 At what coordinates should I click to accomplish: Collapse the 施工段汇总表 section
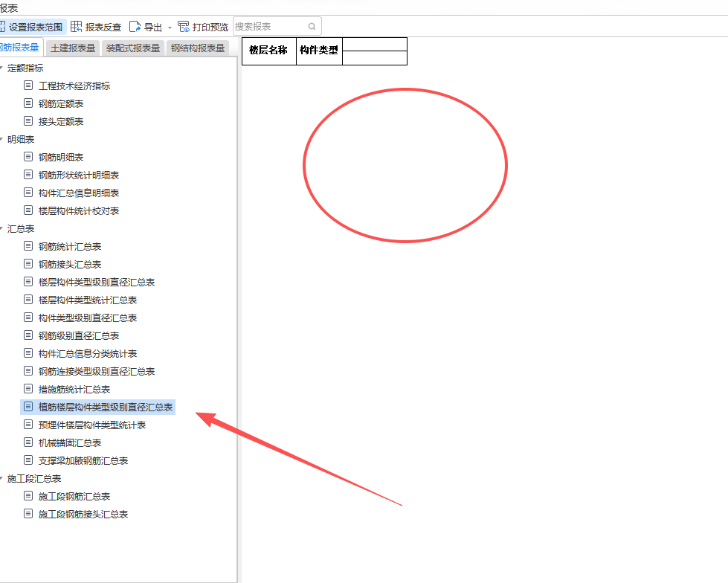pyautogui.click(x=3, y=478)
